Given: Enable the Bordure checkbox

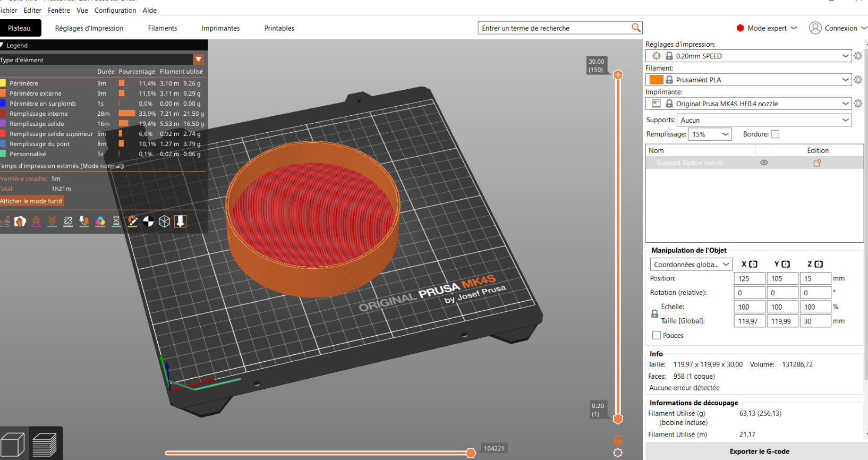Looking at the screenshot, I should point(775,134).
